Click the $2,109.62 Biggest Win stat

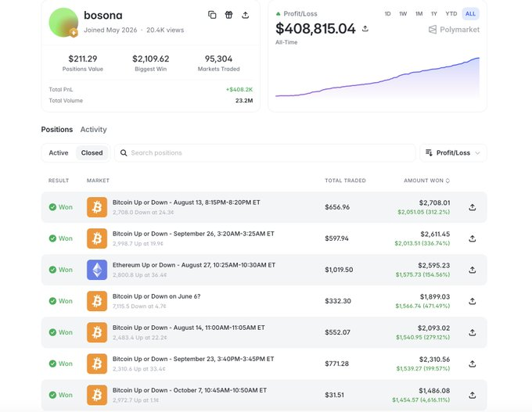tap(151, 59)
